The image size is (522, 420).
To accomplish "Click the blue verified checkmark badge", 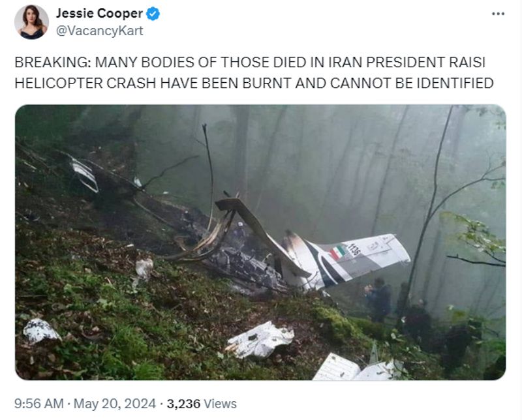I will 153,14.
